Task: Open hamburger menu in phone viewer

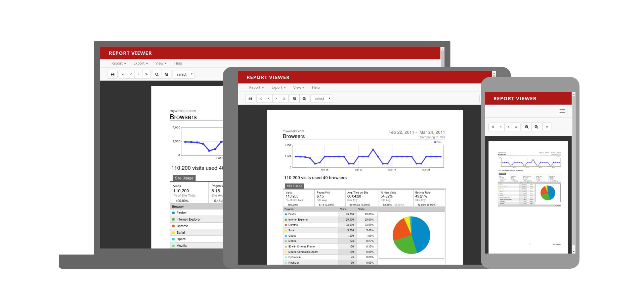Action: 562,111
